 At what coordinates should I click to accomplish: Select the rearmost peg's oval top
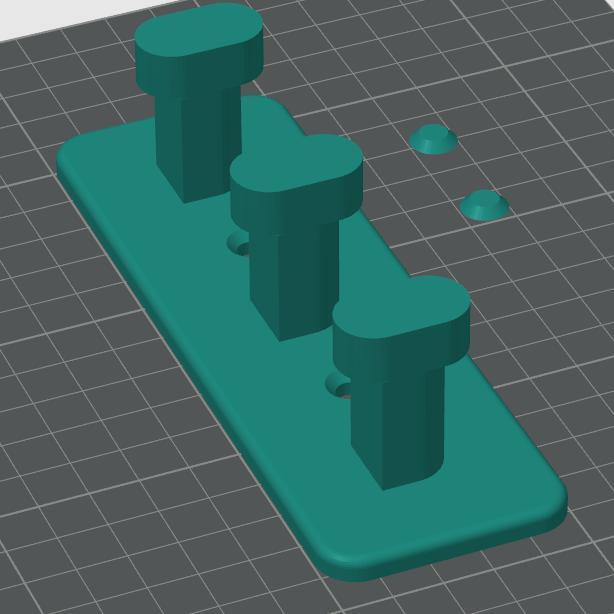(199, 30)
